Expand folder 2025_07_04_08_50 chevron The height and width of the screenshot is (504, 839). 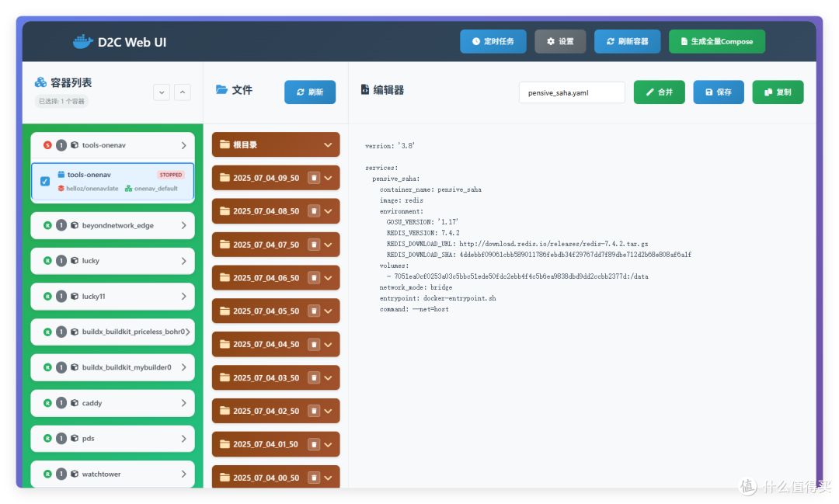coord(328,211)
